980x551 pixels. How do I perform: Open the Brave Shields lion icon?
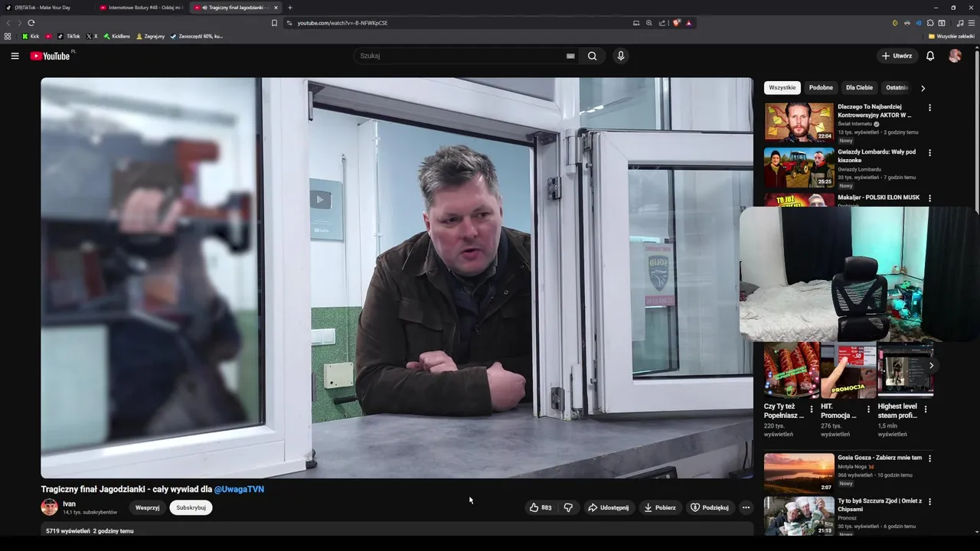676,23
